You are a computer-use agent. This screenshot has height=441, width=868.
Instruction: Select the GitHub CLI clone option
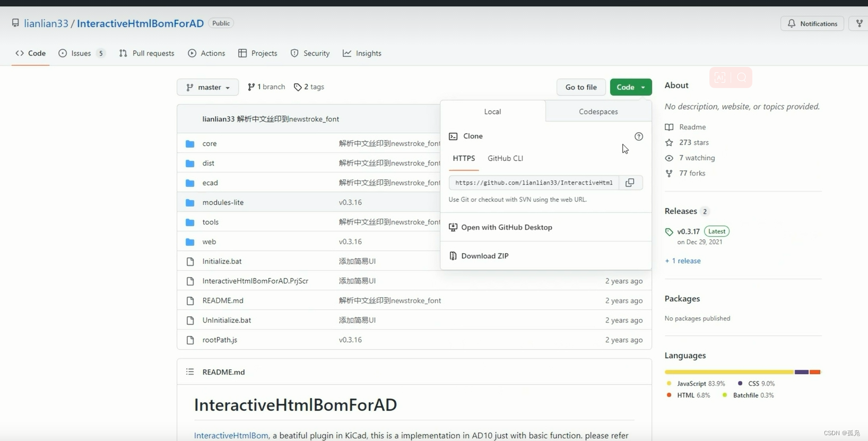pyautogui.click(x=506, y=158)
